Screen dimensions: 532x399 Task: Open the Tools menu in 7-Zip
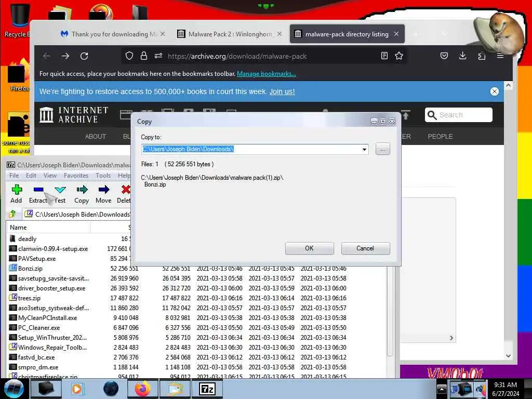(x=103, y=176)
